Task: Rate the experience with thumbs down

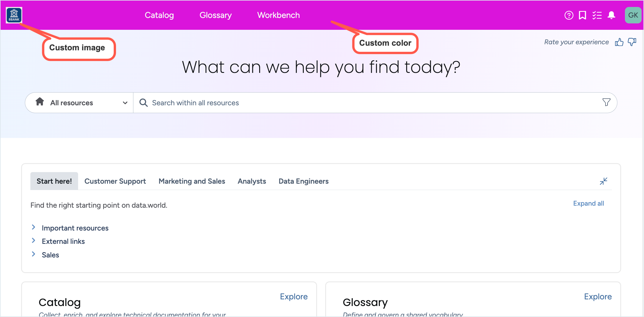Action: (632, 42)
